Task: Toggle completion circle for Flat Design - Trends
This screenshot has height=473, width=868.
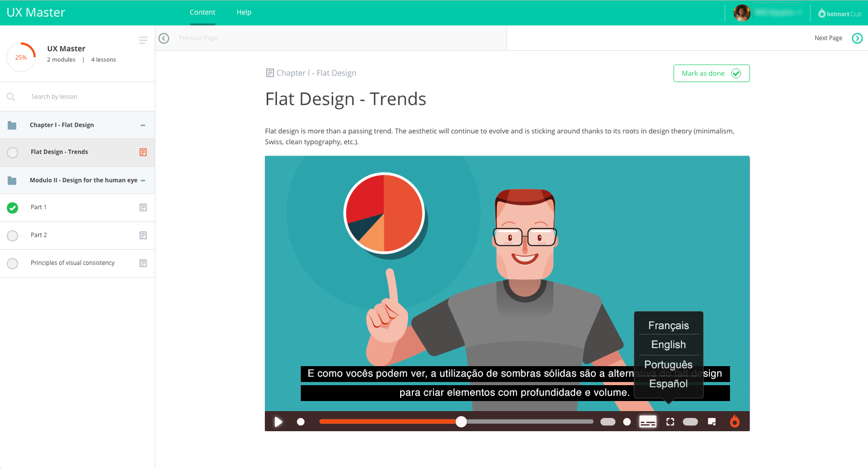Action: [13, 152]
